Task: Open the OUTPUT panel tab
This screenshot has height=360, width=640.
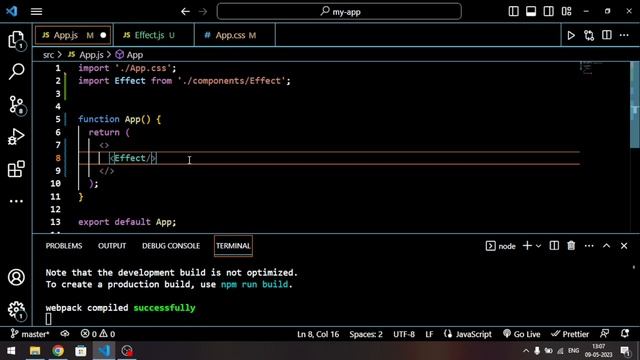Action: tap(112, 246)
